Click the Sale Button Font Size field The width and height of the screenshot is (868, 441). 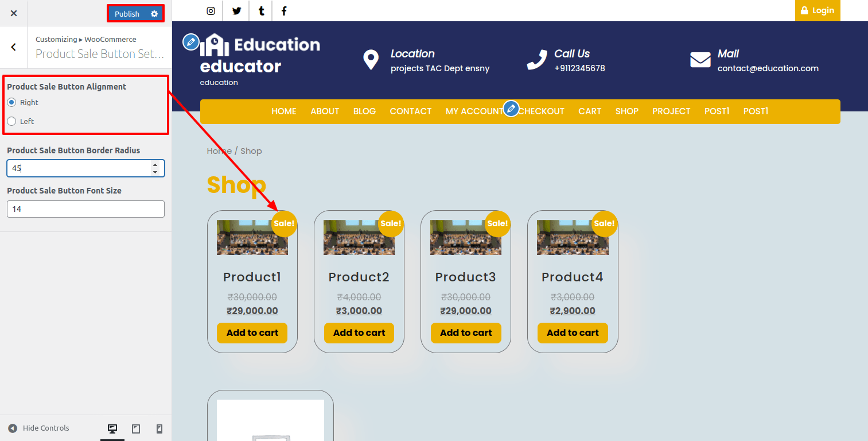(x=85, y=209)
